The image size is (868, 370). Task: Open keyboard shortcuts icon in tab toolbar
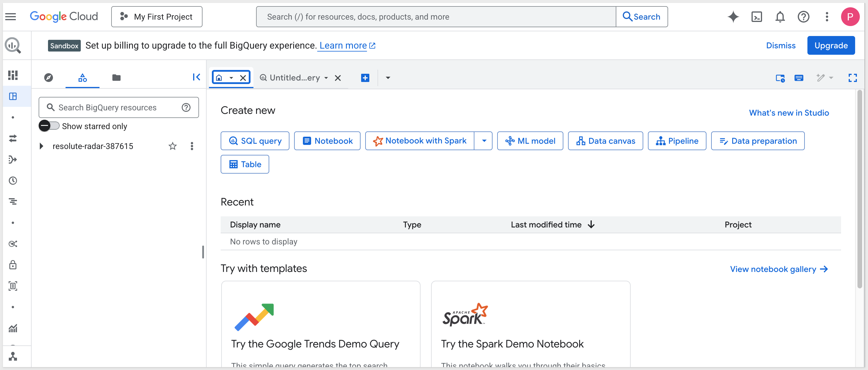click(x=799, y=78)
